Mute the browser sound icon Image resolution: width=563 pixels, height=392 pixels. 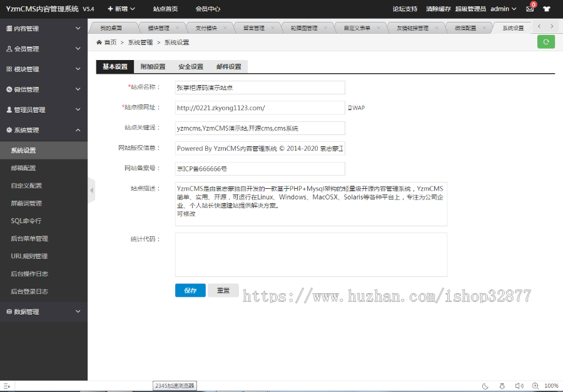(x=520, y=386)
